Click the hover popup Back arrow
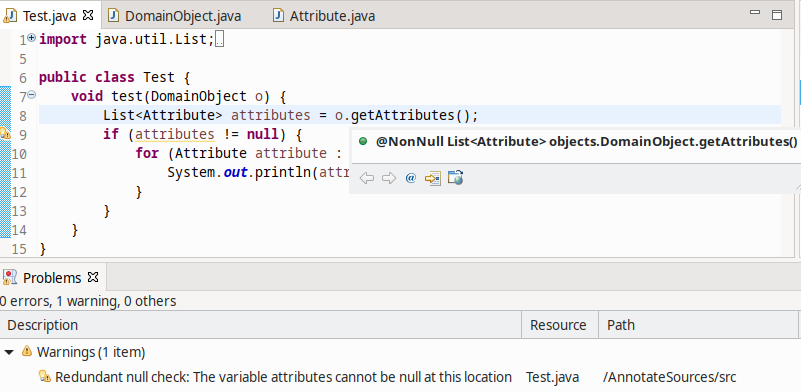This screenshot has width=801, height=392. pyautogui.click(x=367, y=178)
